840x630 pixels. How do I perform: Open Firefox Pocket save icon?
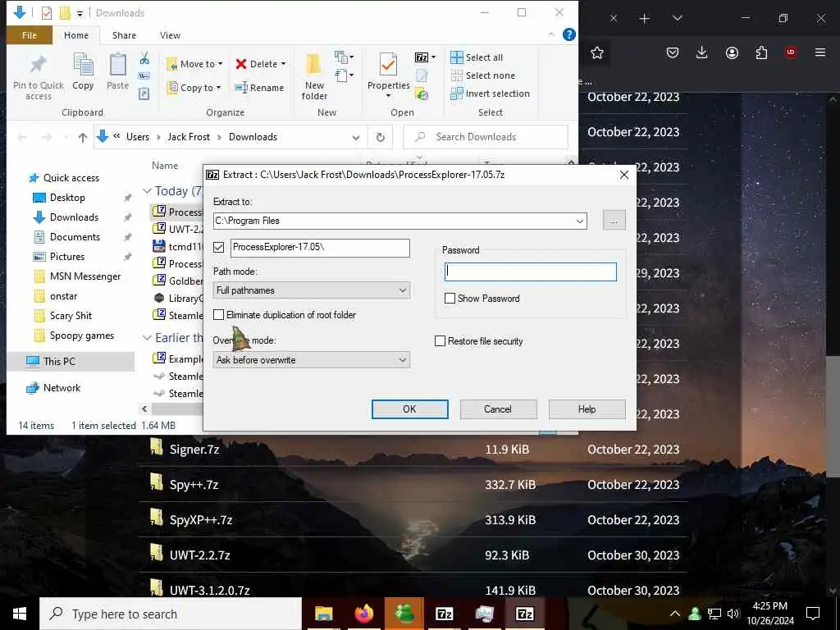tap(673, 52)
